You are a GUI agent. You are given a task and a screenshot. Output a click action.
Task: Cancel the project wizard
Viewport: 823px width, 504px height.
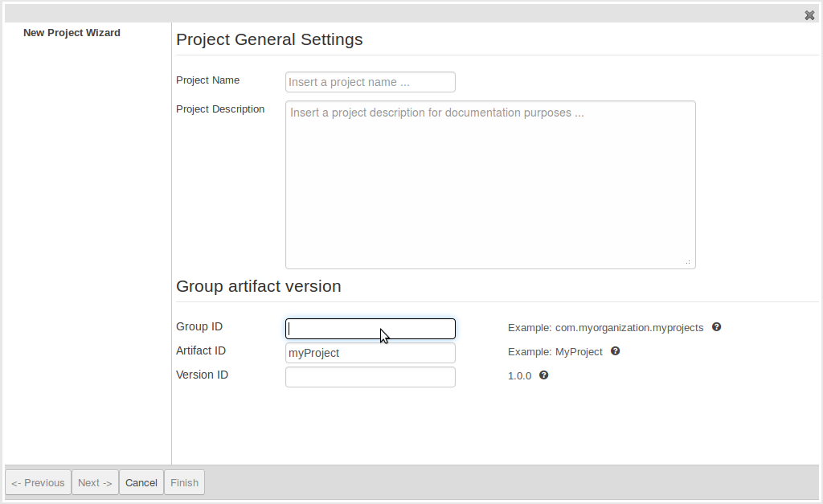pos(141,482)
